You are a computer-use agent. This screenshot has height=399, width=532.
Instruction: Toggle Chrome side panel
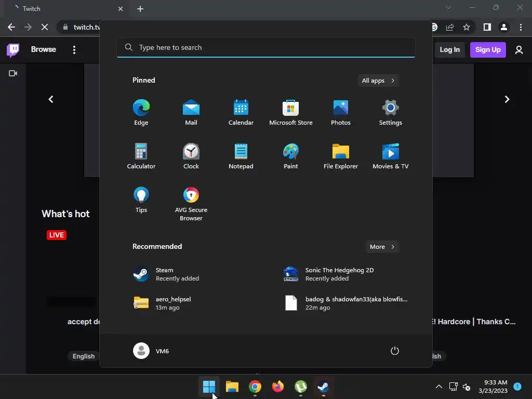[x=487, y=27]
